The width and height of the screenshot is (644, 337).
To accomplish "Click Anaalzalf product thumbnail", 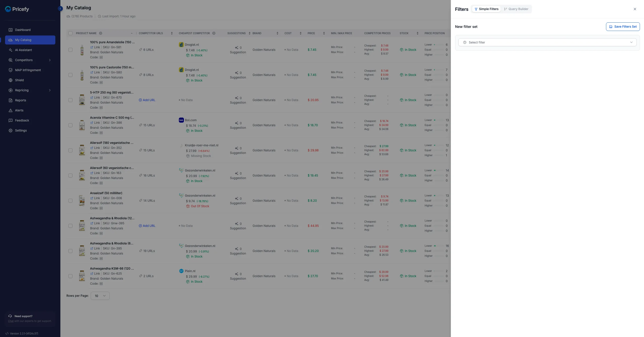I will click(82, 201).
